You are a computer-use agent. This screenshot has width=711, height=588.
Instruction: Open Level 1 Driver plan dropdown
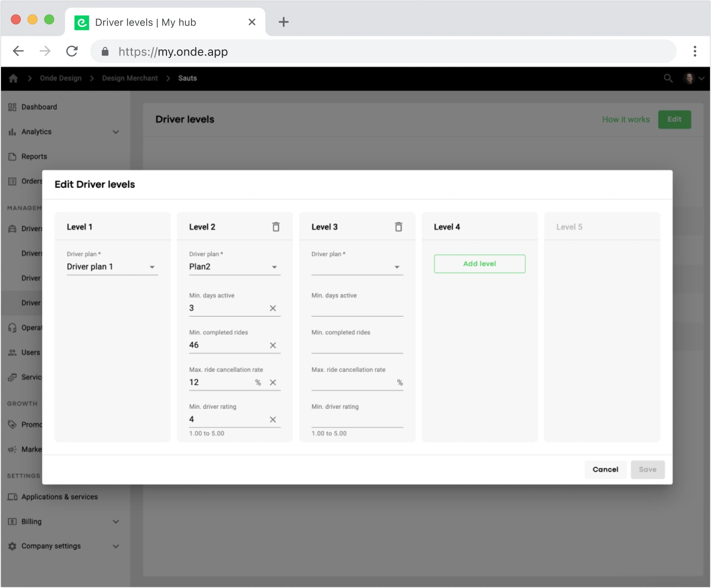pos(112,267)
